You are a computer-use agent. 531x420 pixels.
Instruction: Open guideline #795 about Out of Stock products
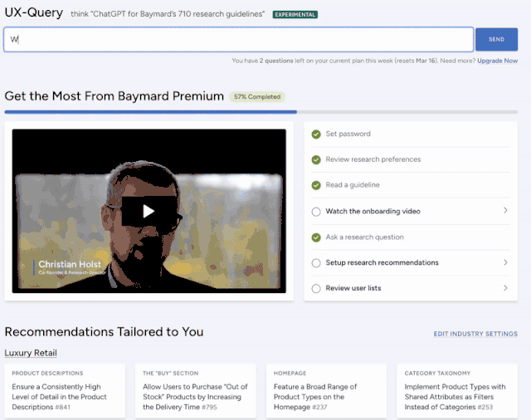pyautogui.click(x=196, y=391)
